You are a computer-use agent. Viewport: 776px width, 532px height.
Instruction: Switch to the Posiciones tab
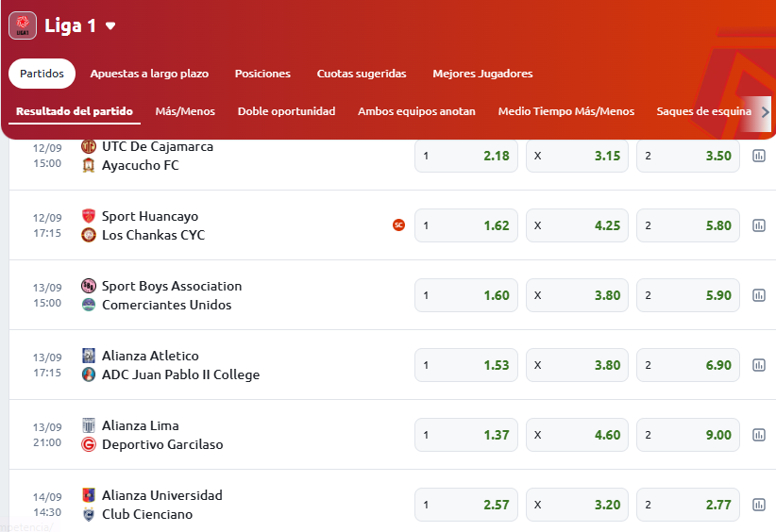262,74
